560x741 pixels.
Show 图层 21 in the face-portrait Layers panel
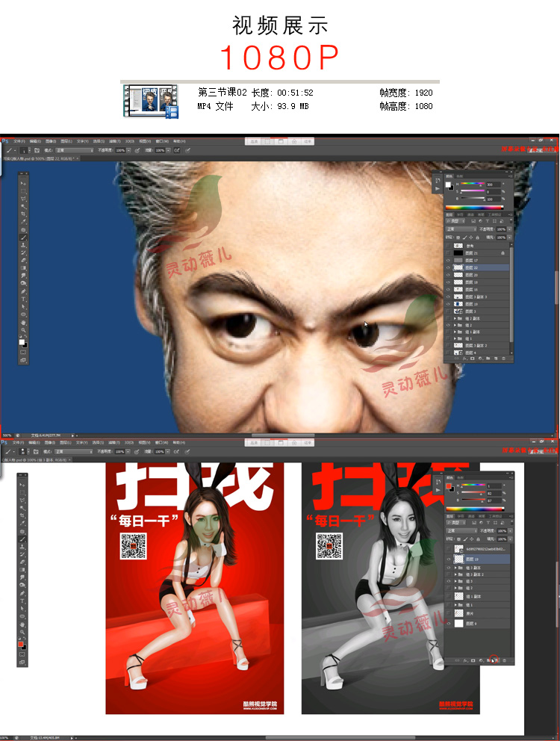(x=448, y=252)
